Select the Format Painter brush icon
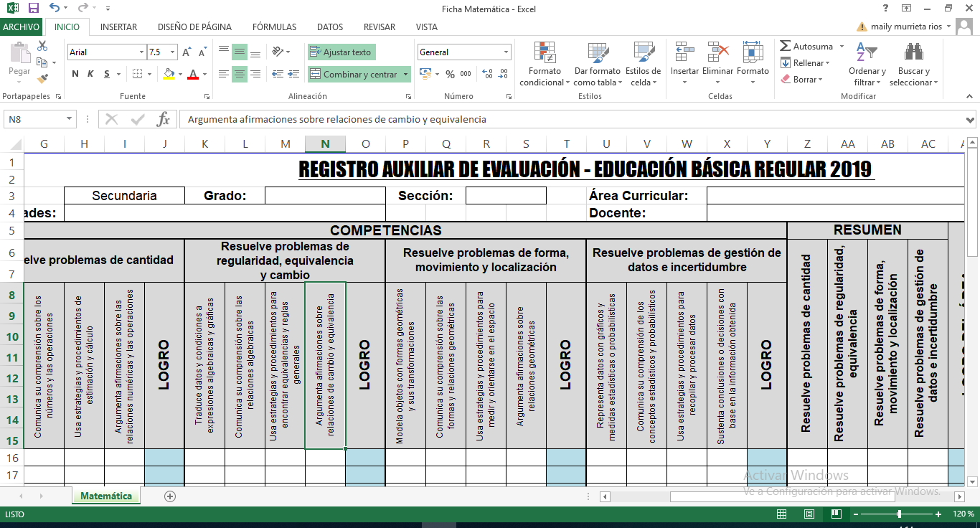This screenshot has width=980, height=528. (x=42, y=79)
